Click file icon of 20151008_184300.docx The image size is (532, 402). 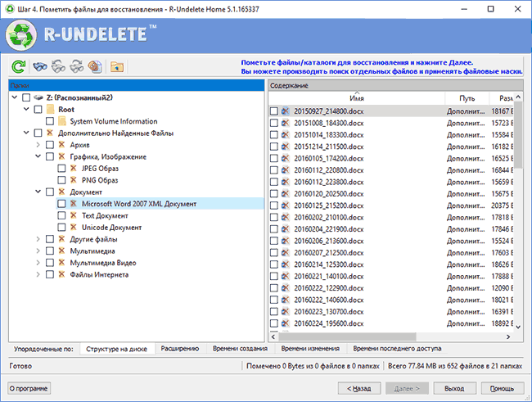pos(286,123)
